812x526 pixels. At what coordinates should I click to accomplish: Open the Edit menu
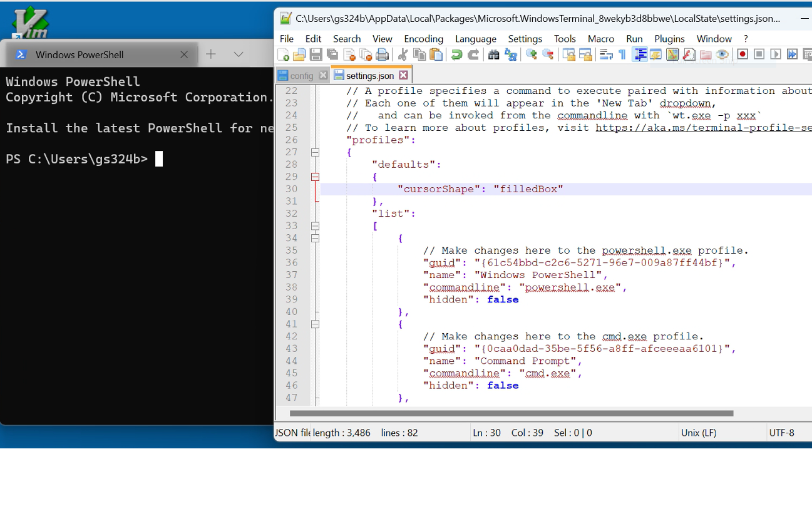point(313,39)
